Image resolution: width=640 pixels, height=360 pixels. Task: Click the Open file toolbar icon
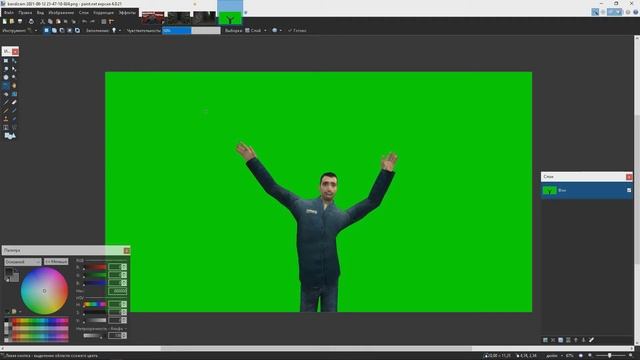[12, 21]
